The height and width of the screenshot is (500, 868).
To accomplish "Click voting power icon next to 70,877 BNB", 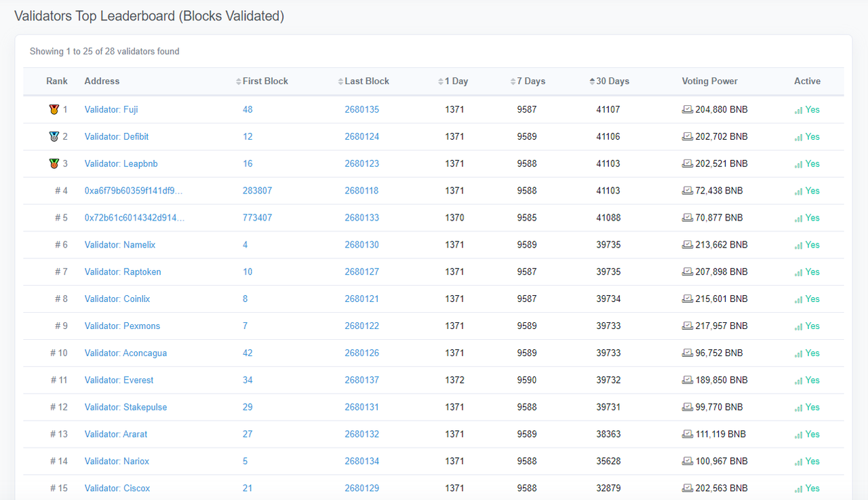I will click(x=688, y=218).
